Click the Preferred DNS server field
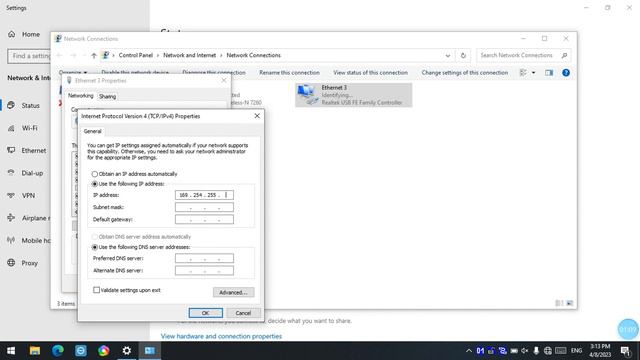This screenshot has height=360, width=640. pos(204,258)
